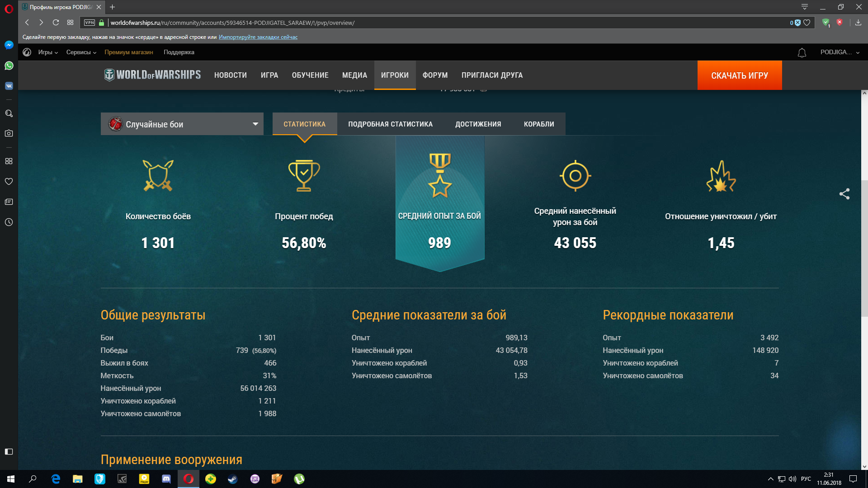The height and width of the screenshot is (488, 868).
Task: Open downloads arrow icon
Action: (x=858, y=23)
